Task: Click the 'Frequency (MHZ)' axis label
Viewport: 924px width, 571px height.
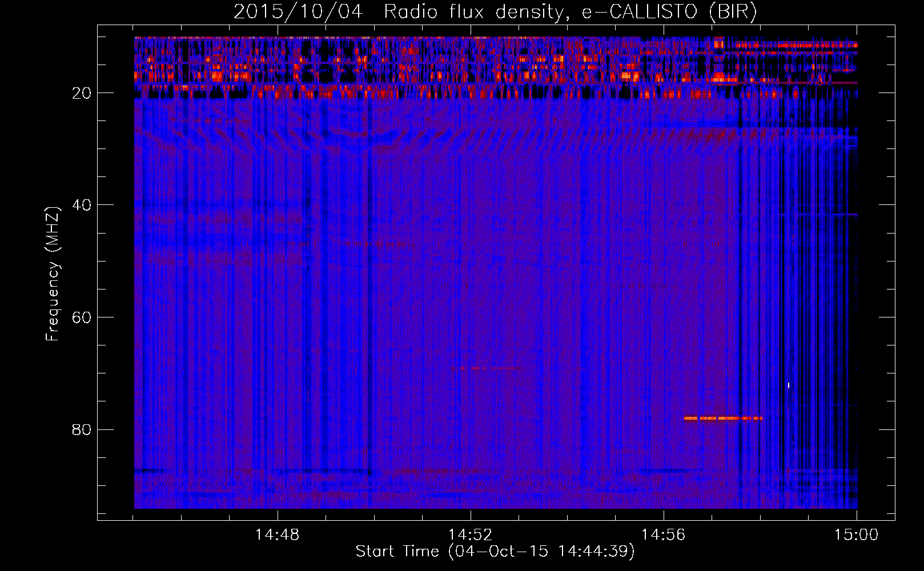Action: (53, 274)
